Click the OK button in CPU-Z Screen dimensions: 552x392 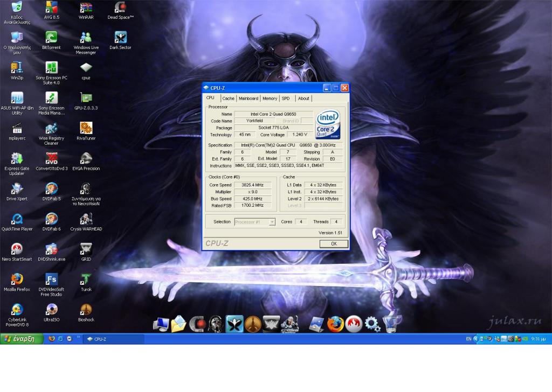[x=334, y=243]
